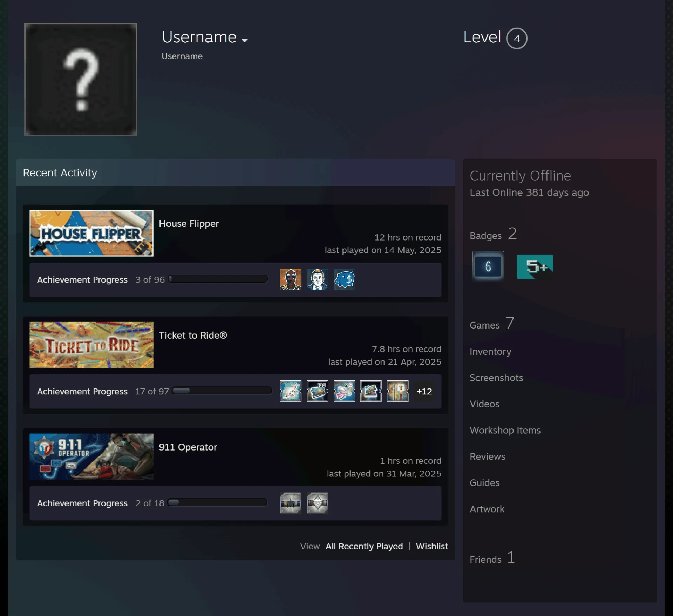The height and width of the screenshot is (616, 673).
Task: Open the Workshop Items link
Action: 505,430
